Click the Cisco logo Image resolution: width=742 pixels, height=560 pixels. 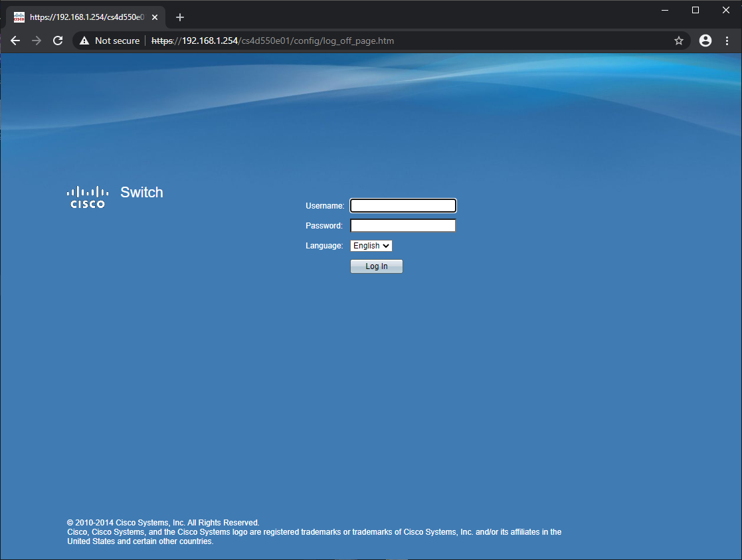[88, 197]
